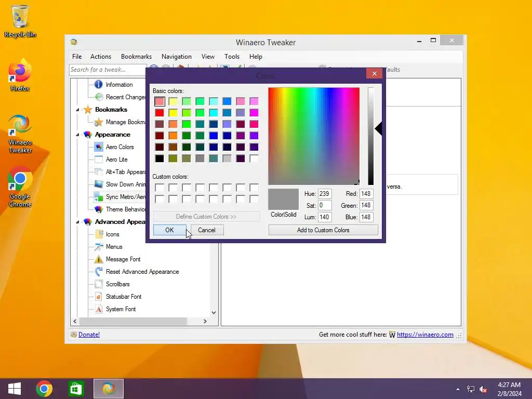Confirm the color with OK
Screen dimensions: 532x399
(170, 230)
